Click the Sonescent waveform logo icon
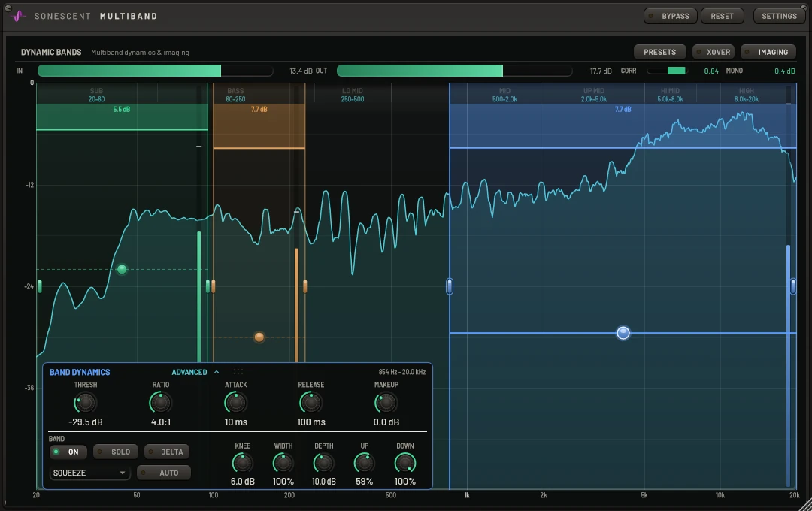This screenshot has width=812, height=511. pos(19,16)
